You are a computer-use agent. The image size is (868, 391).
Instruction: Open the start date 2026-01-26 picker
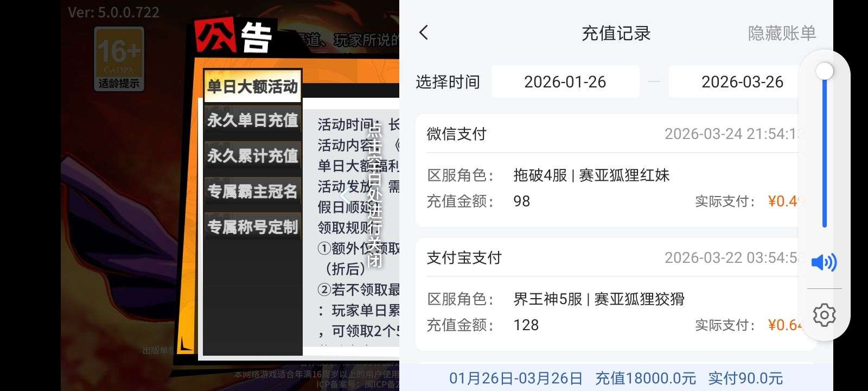click(565, 82)
